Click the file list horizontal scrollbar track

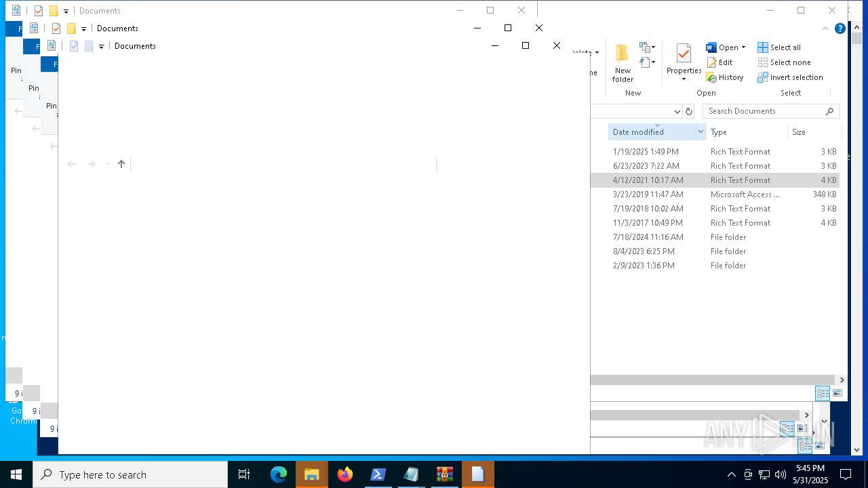pyautogui.click(x=713, y=380)
